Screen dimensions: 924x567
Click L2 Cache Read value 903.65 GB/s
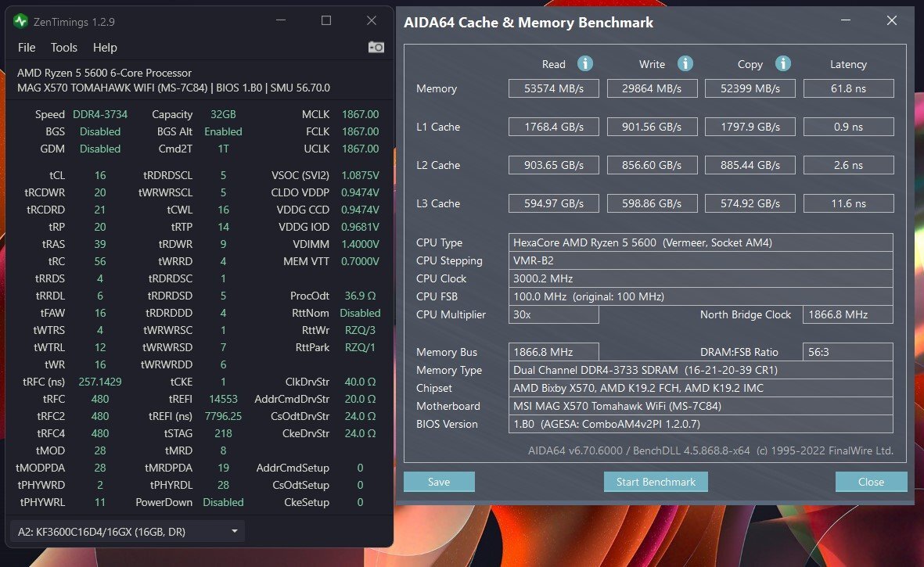(554, 165)
